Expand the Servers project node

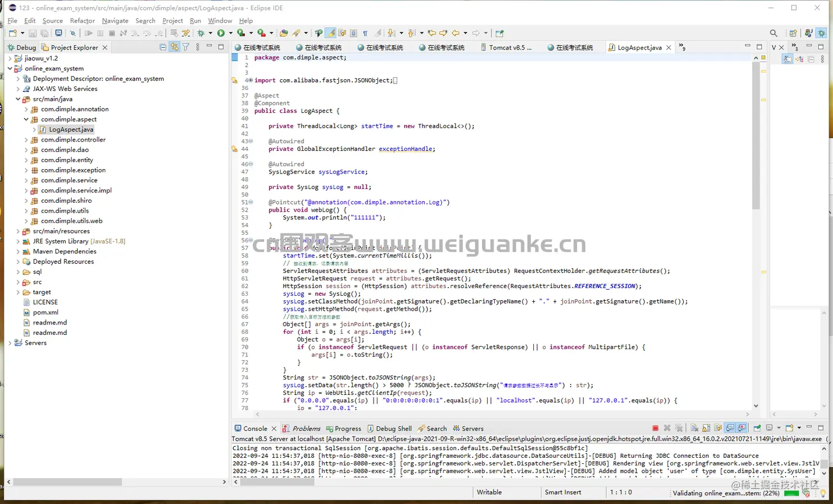[10, 343]
